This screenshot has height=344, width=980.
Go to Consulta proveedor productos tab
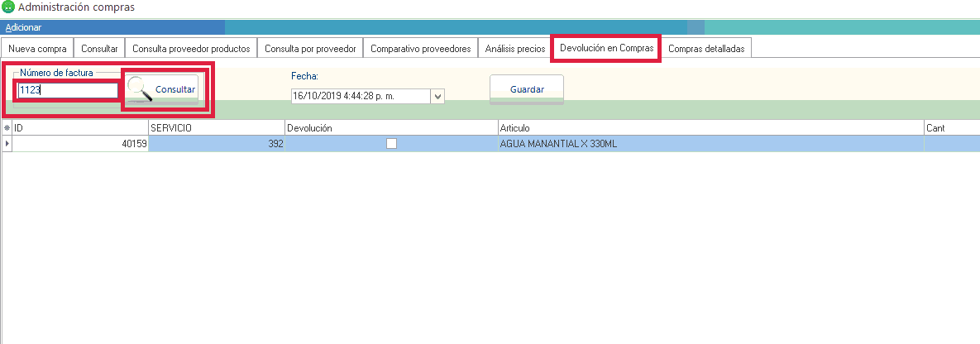[x=191, y=49]
